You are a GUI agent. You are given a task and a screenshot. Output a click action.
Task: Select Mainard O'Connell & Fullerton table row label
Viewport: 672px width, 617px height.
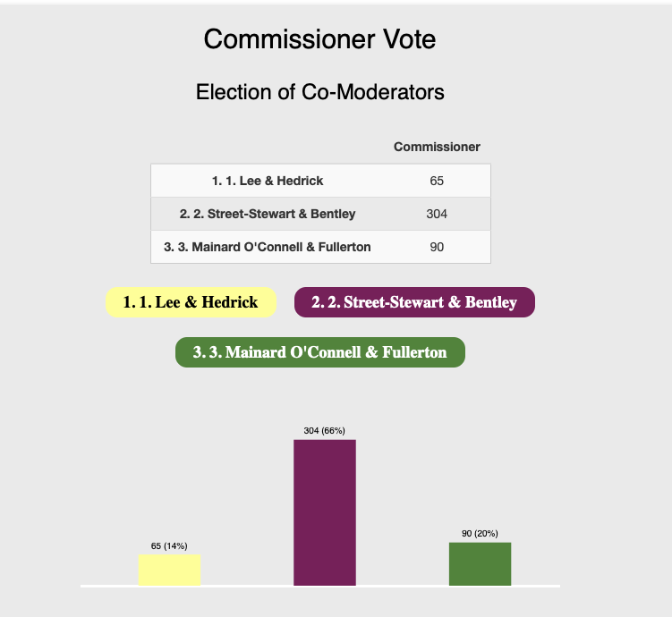pyautogui.click(x=268, y=247)
